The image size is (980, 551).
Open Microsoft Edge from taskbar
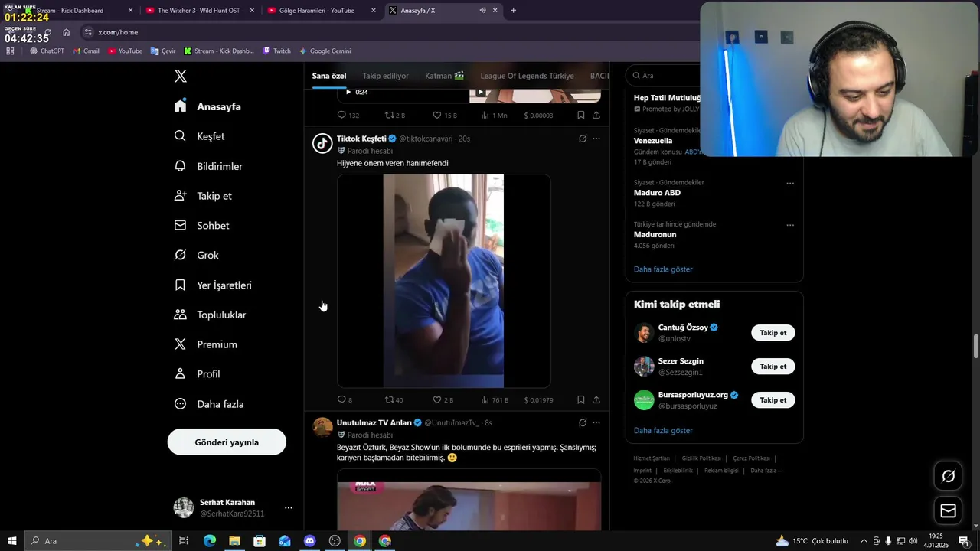(209, 541)
